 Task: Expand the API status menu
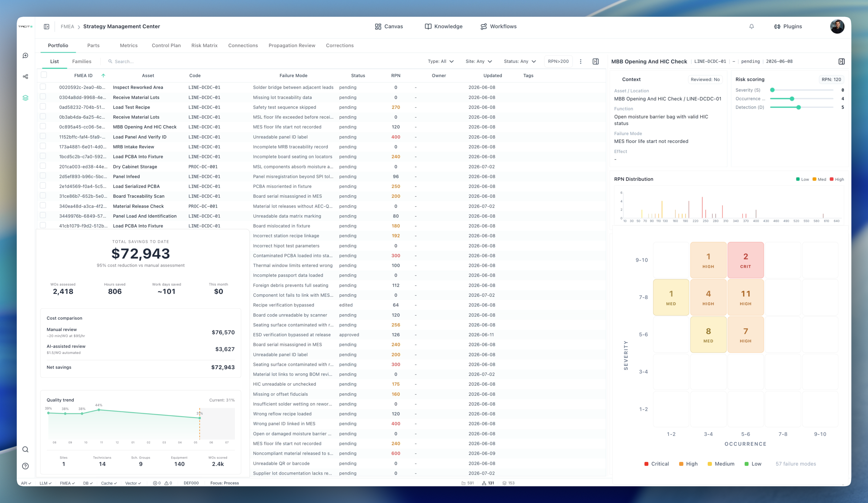tap(26, 483)
